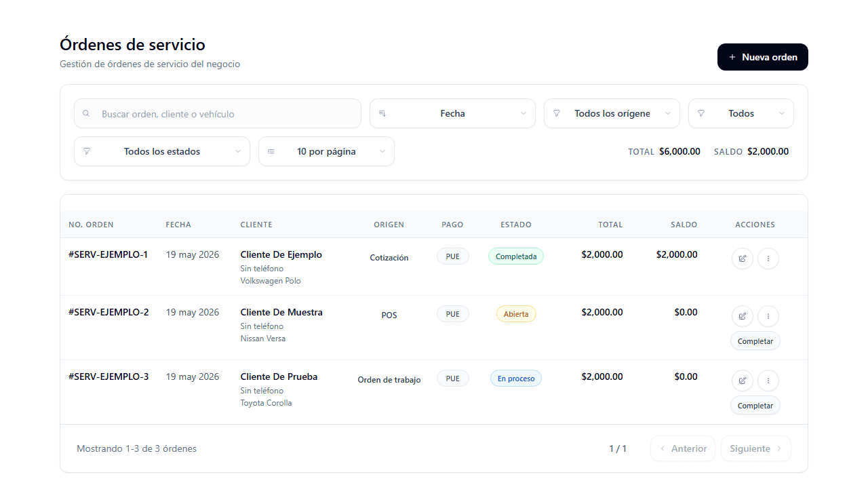
Task: Open the 10 por página dropdown
Action: (x=326, y=151)
